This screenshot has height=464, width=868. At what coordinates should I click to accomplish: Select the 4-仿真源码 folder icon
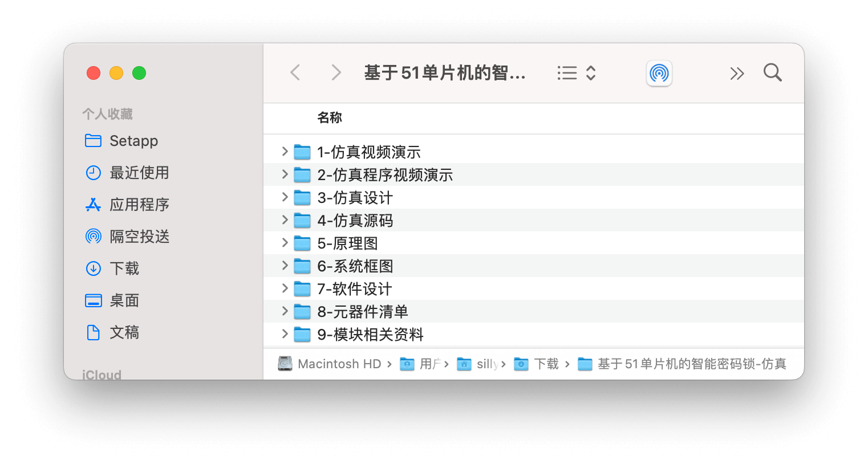click(302, 221)
